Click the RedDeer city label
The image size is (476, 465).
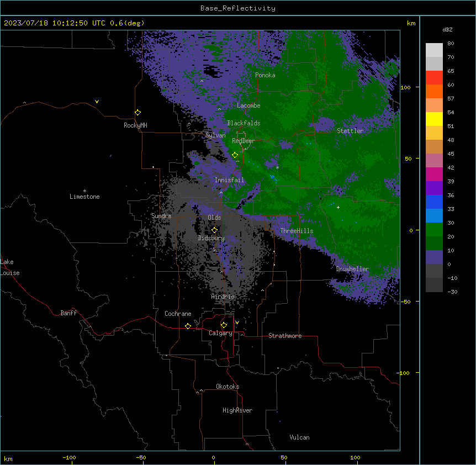[x=244, y=141]
